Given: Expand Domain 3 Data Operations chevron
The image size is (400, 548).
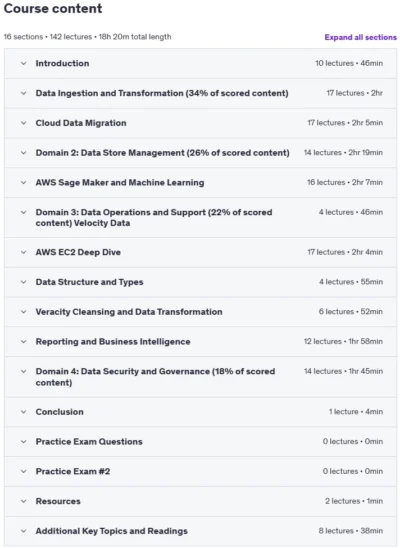Looking at the screenshot, I should point(23,212).
